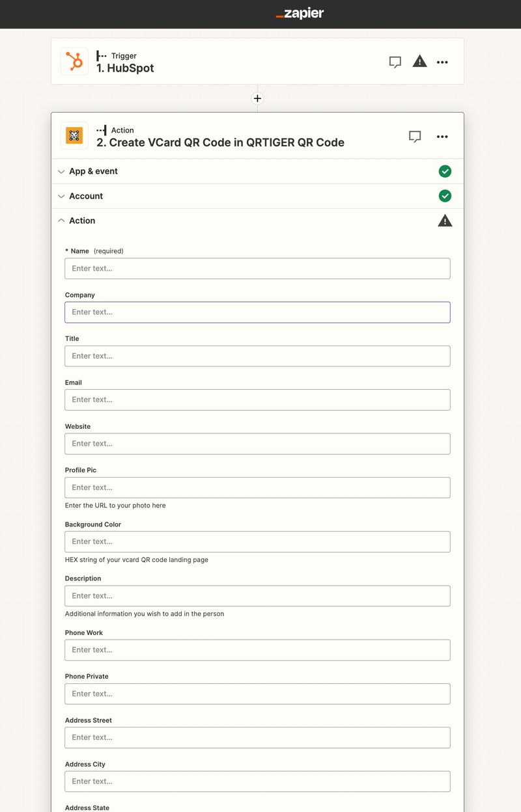Image resolution: width=521 pixels, height=812 pixels.
Task: Click the Action label above step title
Action: click(122, 130)
